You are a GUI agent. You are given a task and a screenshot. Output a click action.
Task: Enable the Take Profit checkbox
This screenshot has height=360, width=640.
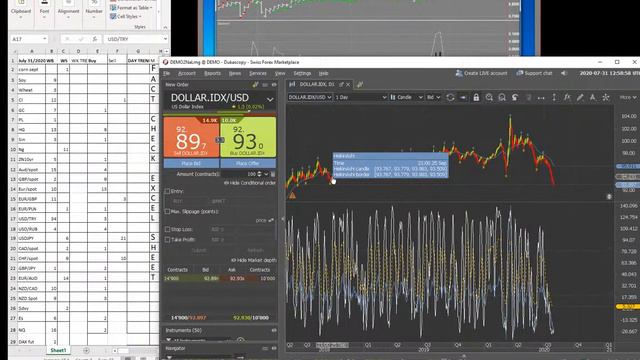167,240
